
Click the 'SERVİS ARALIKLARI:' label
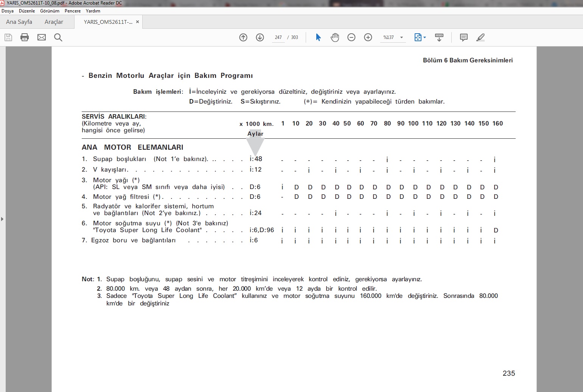coord(114,116)
